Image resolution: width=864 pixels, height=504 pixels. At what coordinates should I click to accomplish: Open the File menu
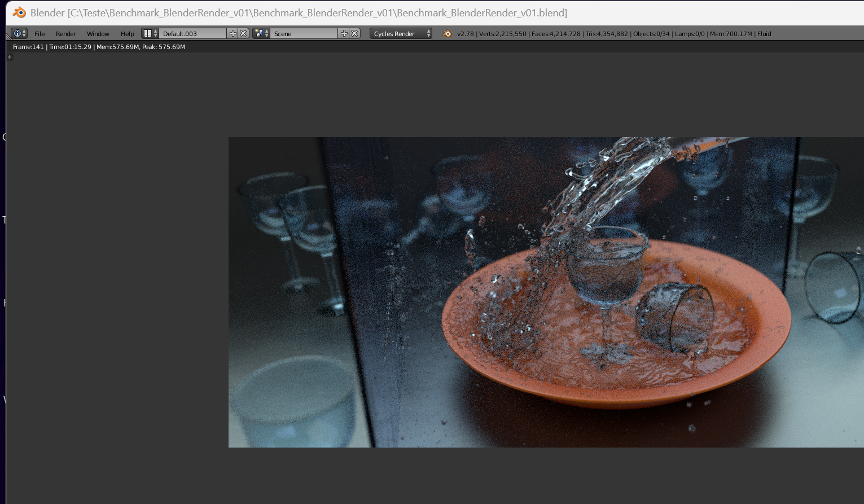40,34
